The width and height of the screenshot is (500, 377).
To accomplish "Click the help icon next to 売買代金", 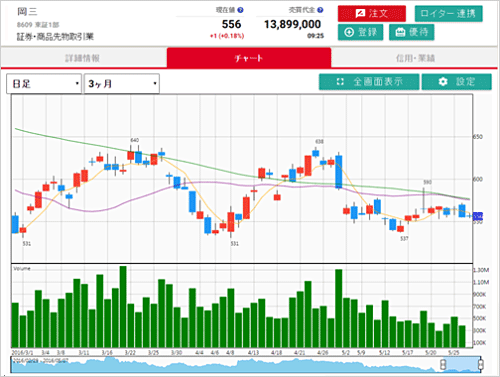I will click(x=320, y=10).
